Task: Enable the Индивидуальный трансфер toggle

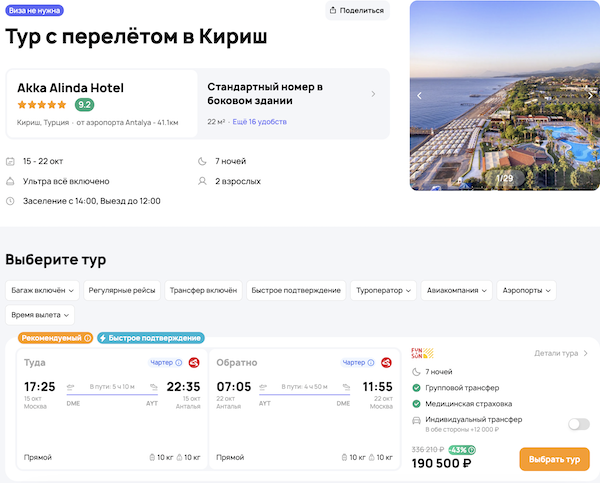Action: 578,424
